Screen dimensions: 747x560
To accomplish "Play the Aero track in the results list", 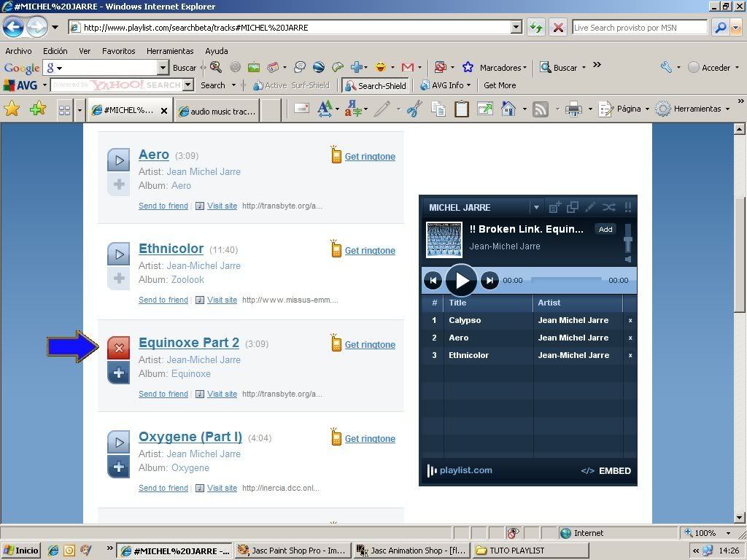I will [119, 160].
